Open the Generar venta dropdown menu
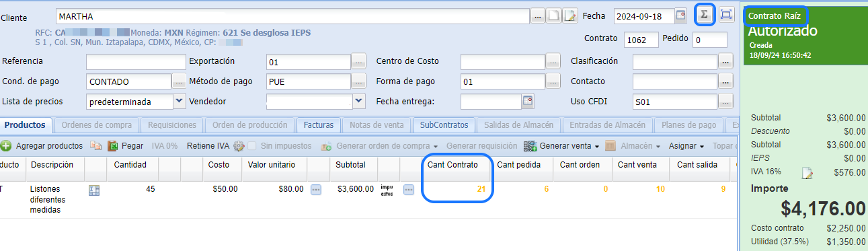This screenshot has width=868, height=251. (597, 146)
